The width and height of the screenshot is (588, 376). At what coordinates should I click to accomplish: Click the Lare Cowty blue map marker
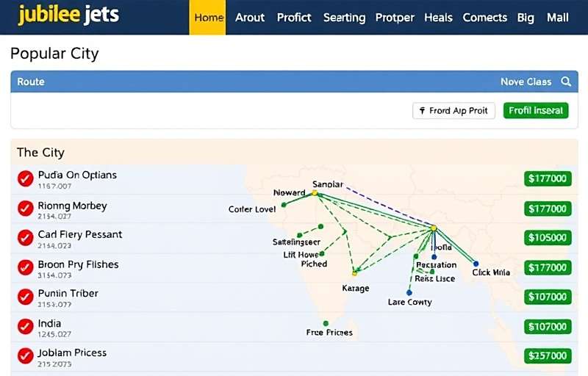point(409,292)
